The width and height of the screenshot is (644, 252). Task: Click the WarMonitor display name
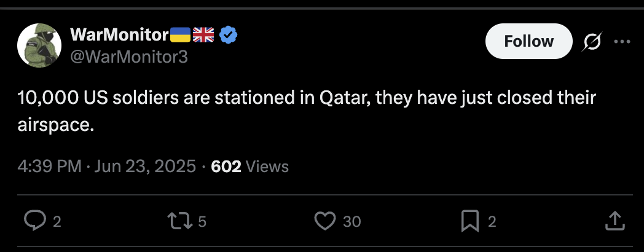pos(119,34)
